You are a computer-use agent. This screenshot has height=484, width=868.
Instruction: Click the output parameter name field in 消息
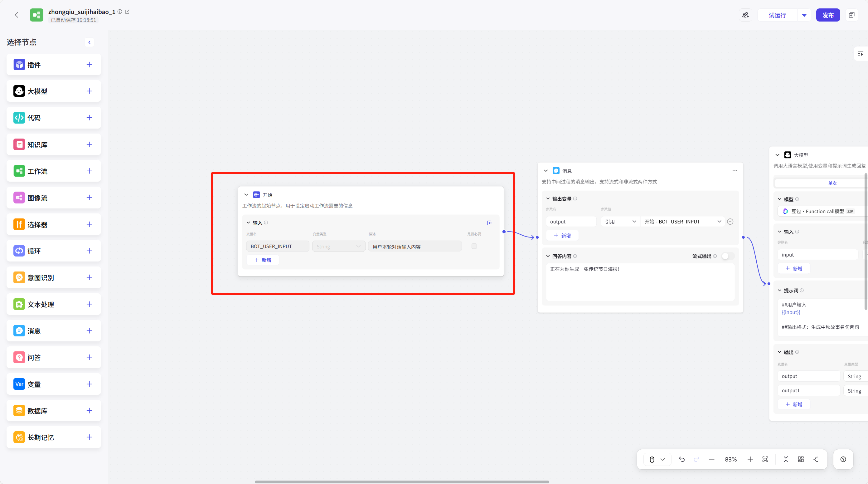[571, 222]
